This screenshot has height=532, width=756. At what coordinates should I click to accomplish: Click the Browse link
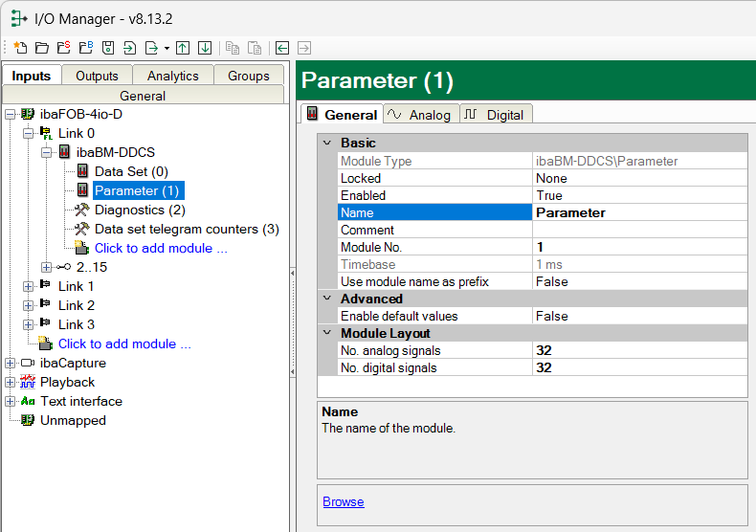[343, 501]
